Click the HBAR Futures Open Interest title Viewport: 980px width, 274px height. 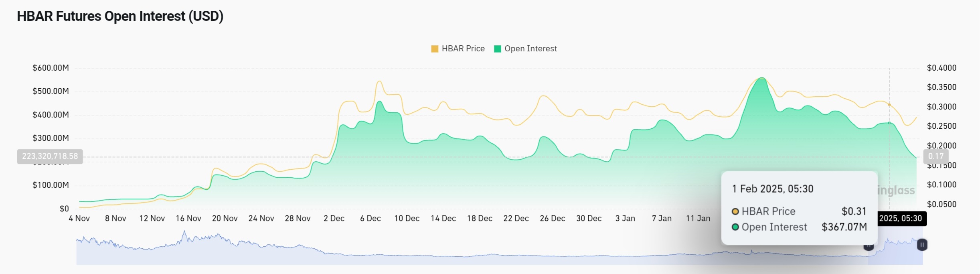pyautogui.click(x=120, y=16)
